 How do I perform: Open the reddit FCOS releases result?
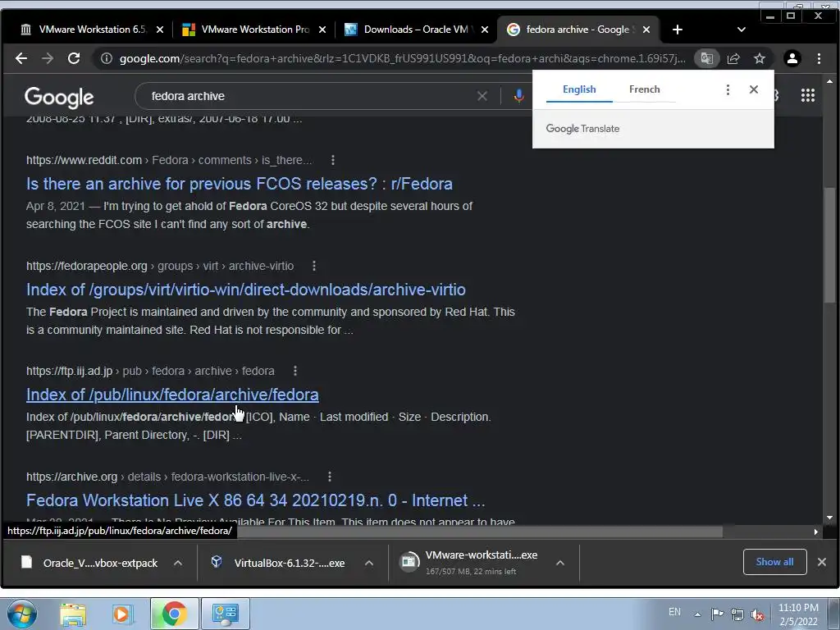240,184
